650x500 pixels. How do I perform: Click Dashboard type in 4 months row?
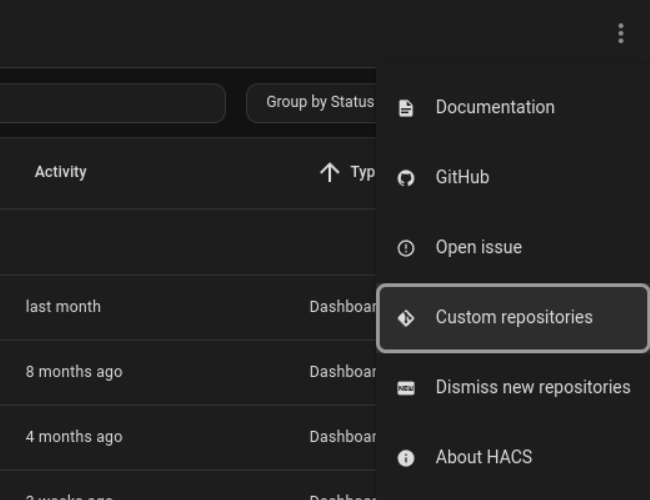tap(343, 437)
